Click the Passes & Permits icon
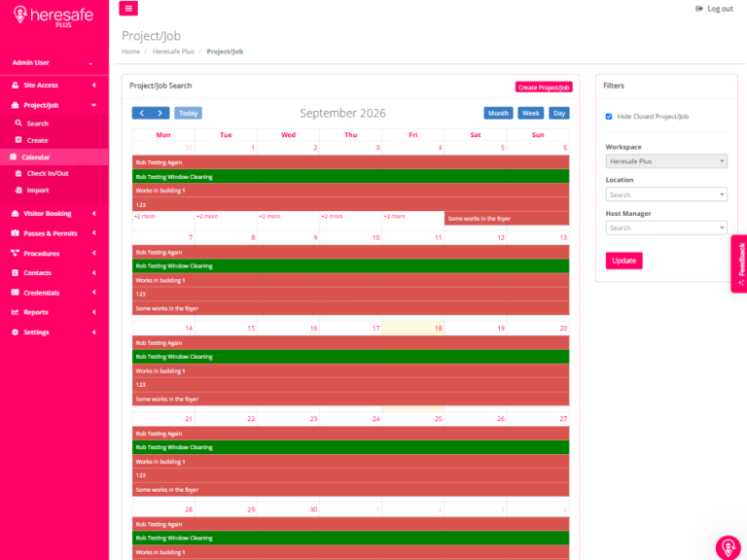The width and height of the screenshot is (747, 560). pyautogui.click(x=16, y=233)
